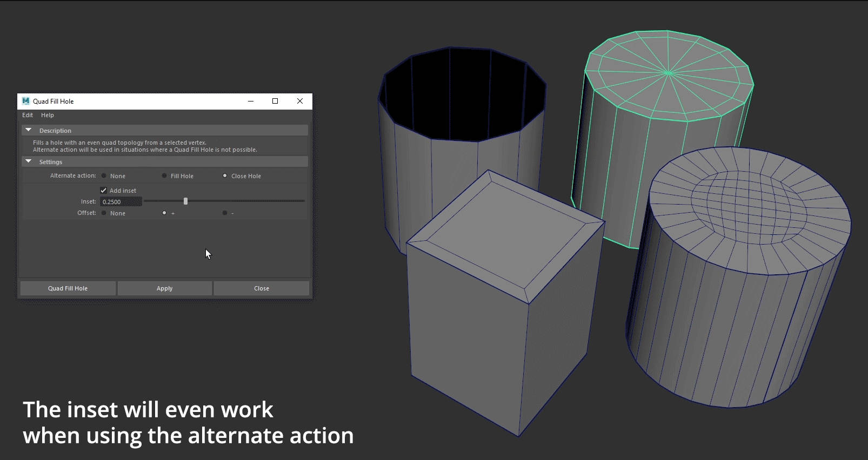Click the Inset value field

121,201
